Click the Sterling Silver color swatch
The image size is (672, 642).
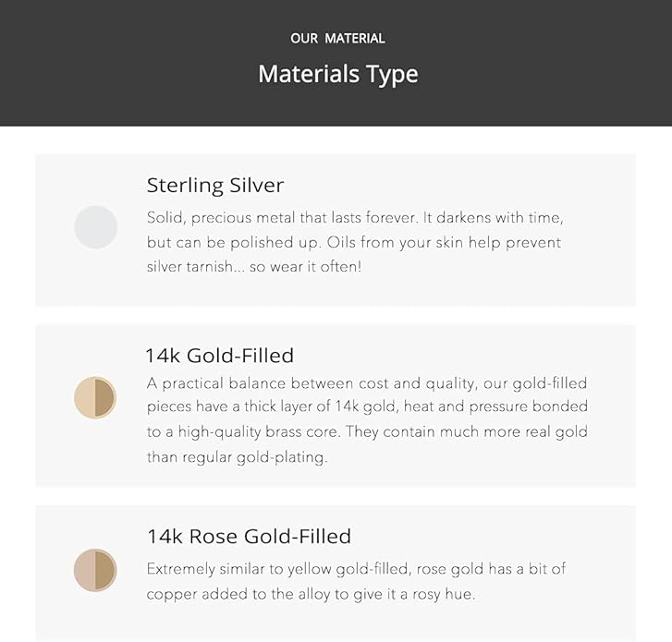coord(95,227)
